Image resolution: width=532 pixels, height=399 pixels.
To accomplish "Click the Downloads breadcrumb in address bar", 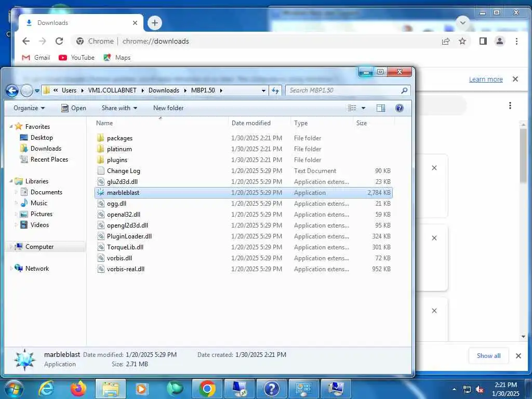I will click(x=164, y=90).
